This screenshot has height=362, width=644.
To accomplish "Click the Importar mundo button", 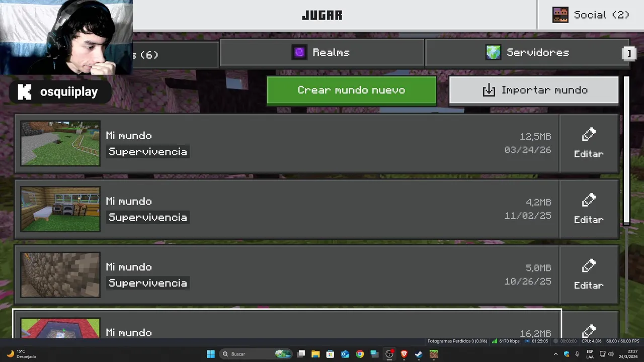I will [534, 90].
